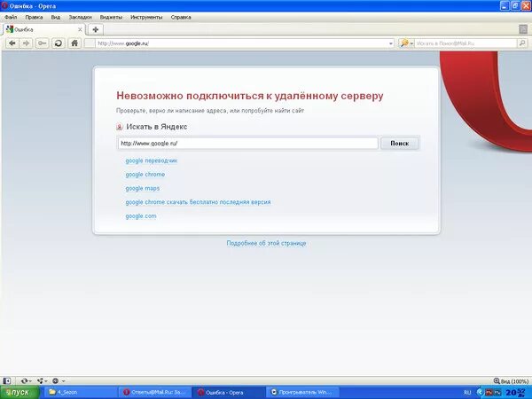The width and height of the screenshot is (532, 399).
Task: Click the Mail.Ru search input field
Action: click(465, 43)
